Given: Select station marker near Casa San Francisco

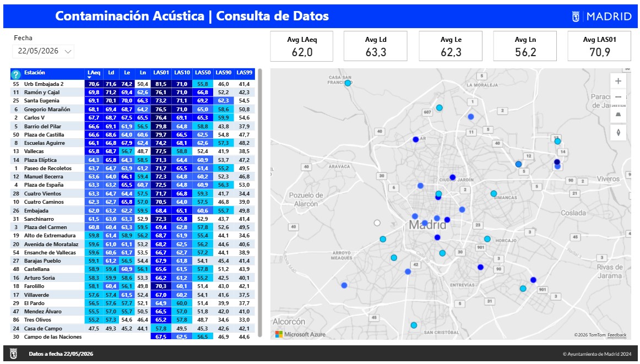Looking at the screenshot, I should coord(348,83).
